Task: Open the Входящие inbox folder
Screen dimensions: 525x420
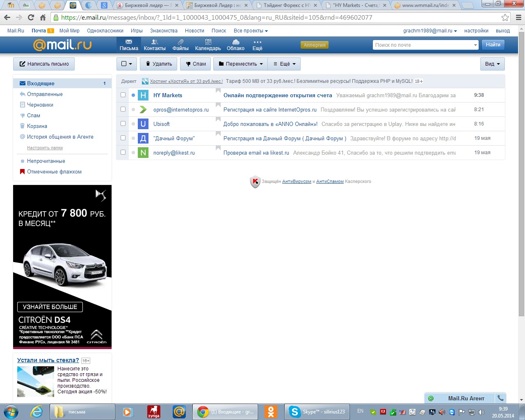Action: pyautogui.click(x=62, y=83)
